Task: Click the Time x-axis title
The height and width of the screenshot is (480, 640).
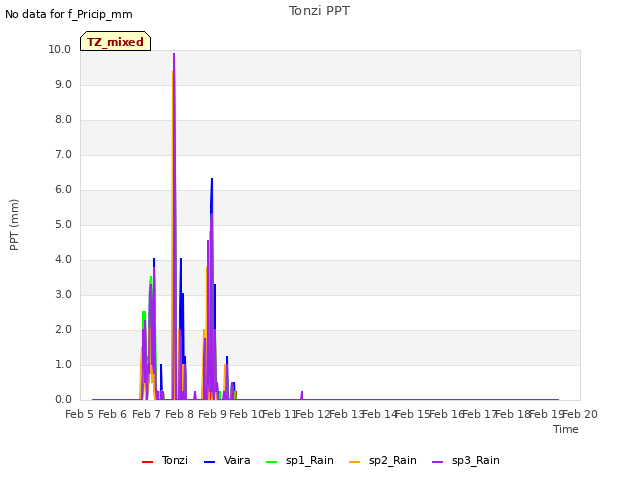Action: [x=566, y=429]
